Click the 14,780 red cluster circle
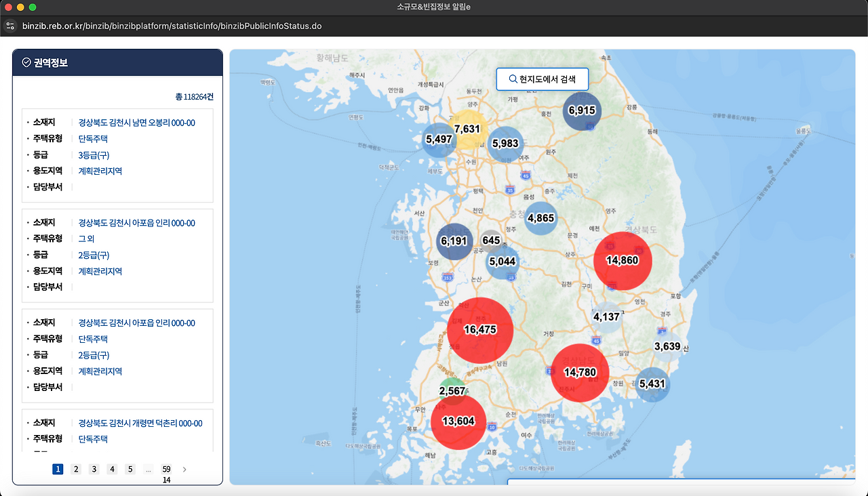 pos(580,373)
